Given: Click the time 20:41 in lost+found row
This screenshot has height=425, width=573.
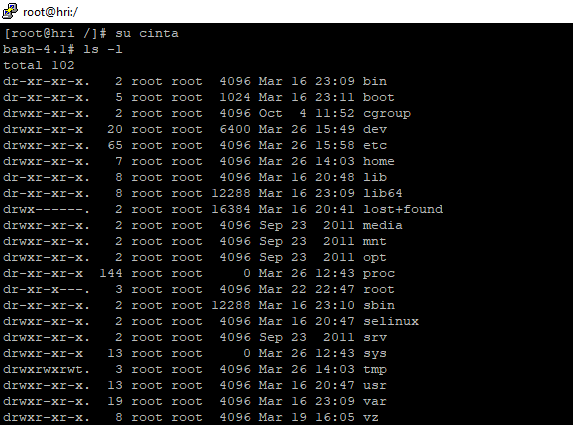Looking at the screenshot, I should point(335,209).
